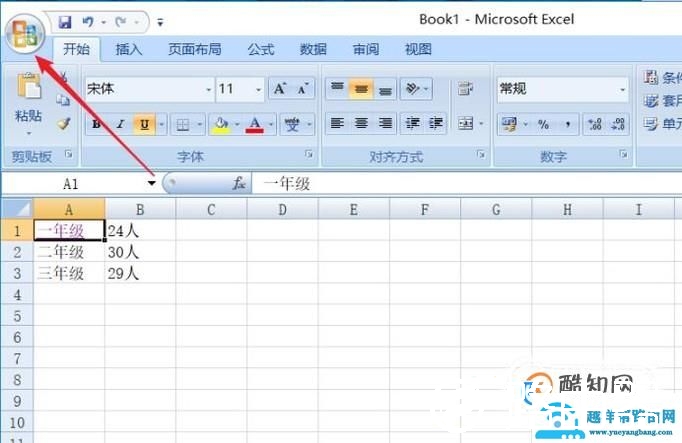This screenshot has height=443, width=682.
Task: Open the 页面布局 tab
Action: (x=195, y=49)
